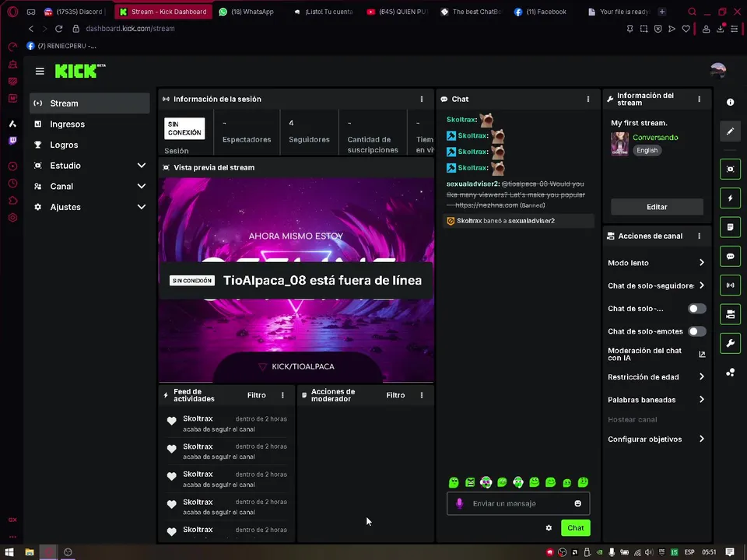Open Palabras baneadas settings

click(657, 400)
